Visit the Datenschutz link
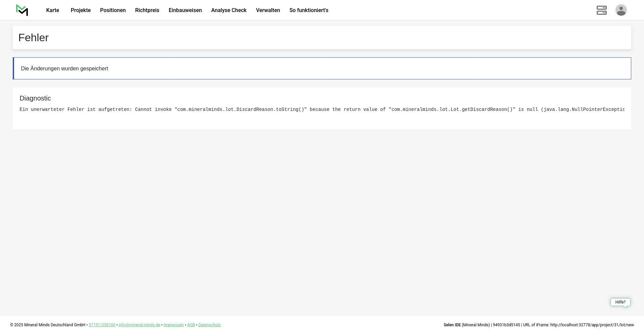This screenshot has height=333, width=644. click(x=209, y=325)
